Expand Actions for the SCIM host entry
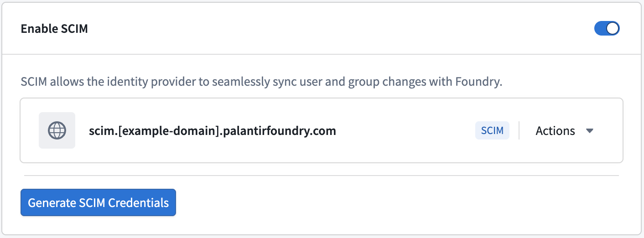Screen dimensions: 644x238 [565, 131]
